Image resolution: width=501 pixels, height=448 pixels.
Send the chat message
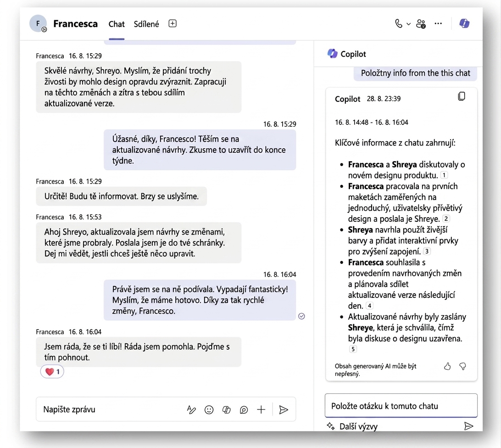pos(284,409)
